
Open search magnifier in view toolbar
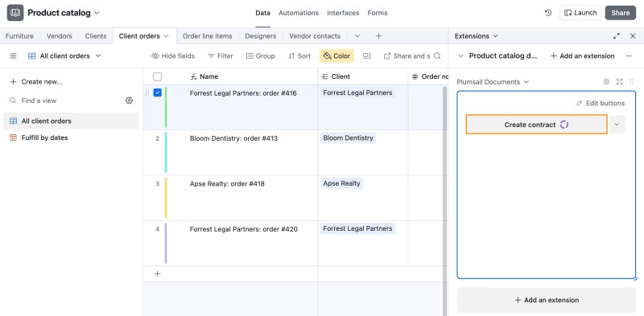(x=437, y=55)
